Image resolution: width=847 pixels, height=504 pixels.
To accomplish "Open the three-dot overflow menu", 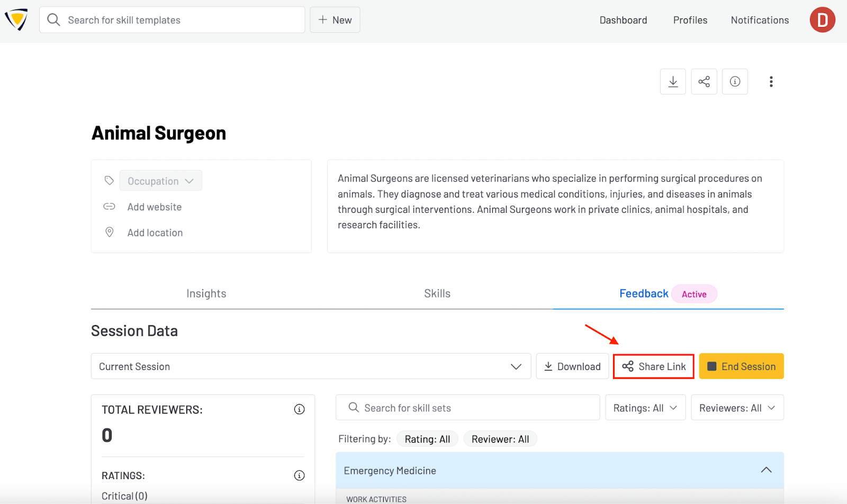I will (x=771, y=81).
